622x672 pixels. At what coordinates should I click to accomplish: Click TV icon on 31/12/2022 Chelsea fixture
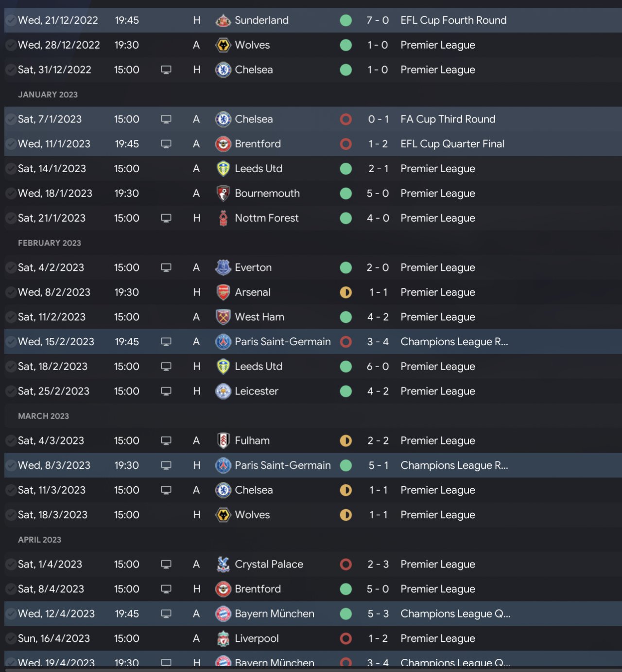coord(166,70)
